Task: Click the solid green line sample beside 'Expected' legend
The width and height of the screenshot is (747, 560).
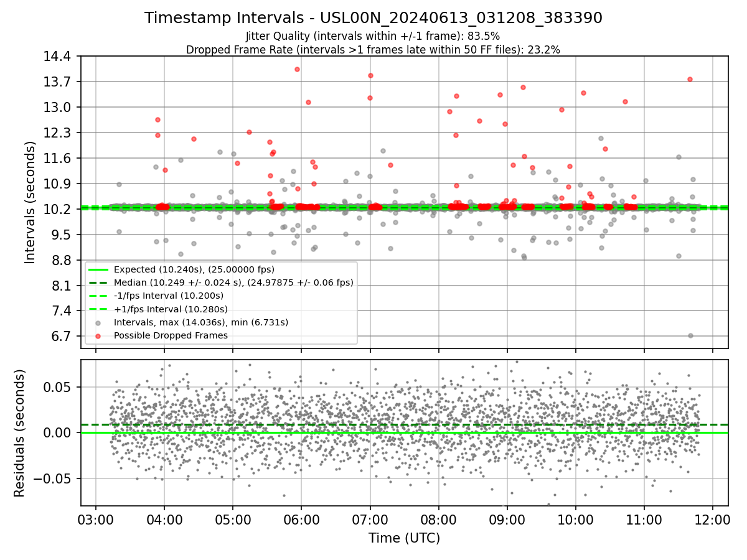Action: coord(98,269)
